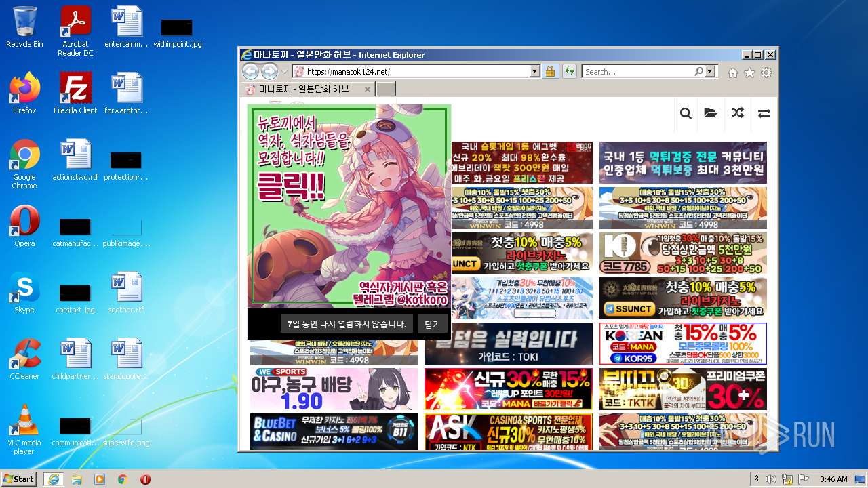Switch to Internet Explorer taskbar button
Screen dimensions: 868x488
click(54, 479)
